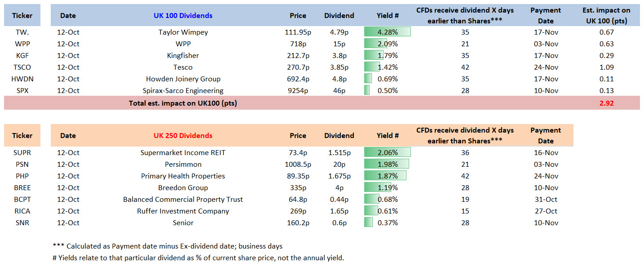The width and height of the screenshot is (644, 267).
Task: Select the RICA ticker cell
Action: [x=22, y=211]
